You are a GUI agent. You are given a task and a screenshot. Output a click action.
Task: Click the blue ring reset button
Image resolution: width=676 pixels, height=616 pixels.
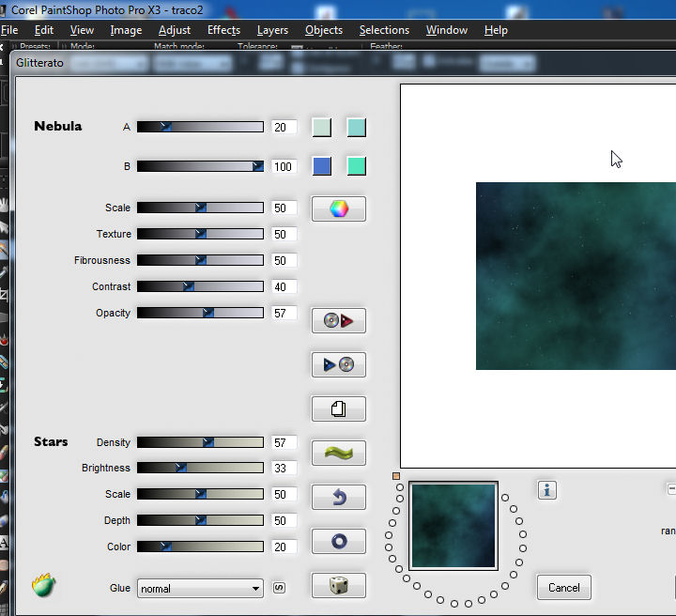click(x=339, y=542)
